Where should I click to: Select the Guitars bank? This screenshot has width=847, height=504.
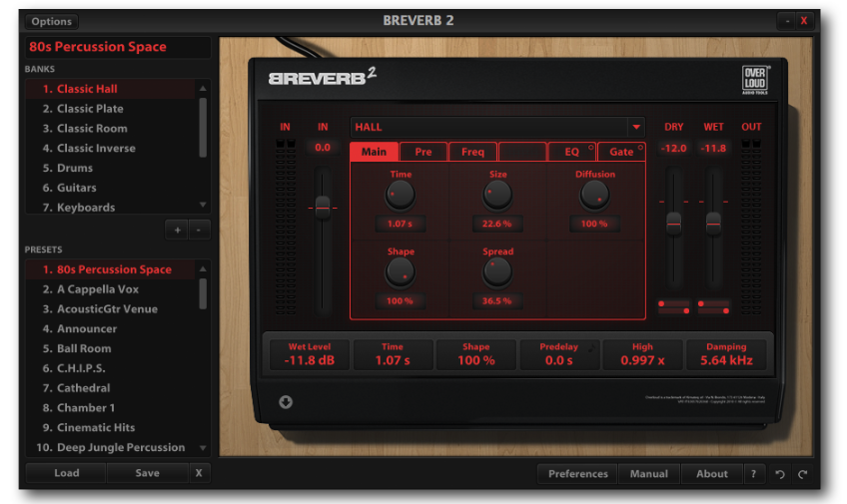(111, 188)
